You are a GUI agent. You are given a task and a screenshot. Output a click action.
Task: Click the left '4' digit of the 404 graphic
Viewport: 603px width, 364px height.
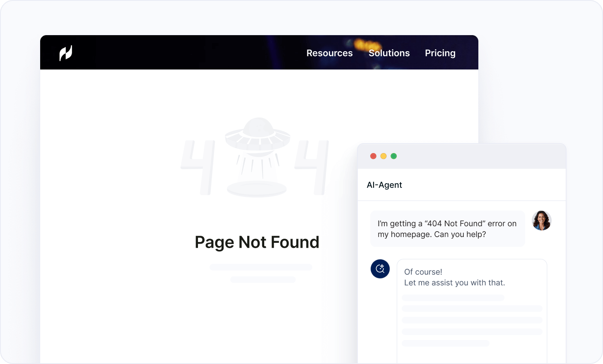coord(198,168)
